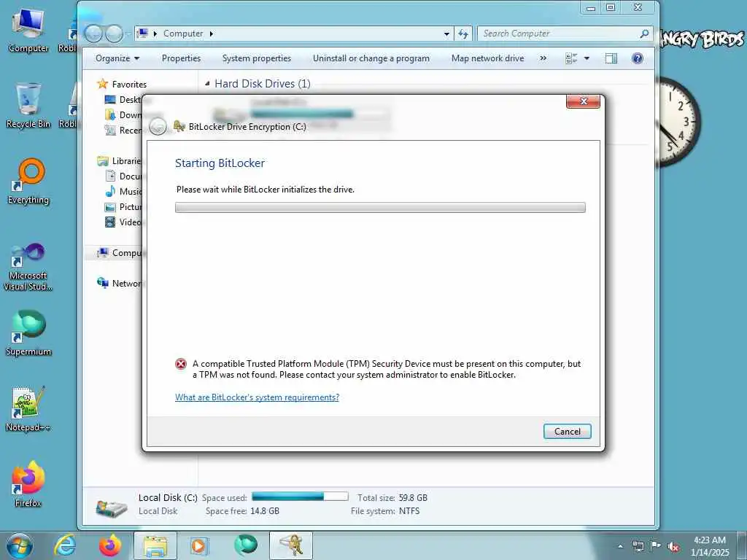Select Network in the navigation pane
Image resolution: width=747 pixels, height=560 pixels.
(x=120, y=284)
